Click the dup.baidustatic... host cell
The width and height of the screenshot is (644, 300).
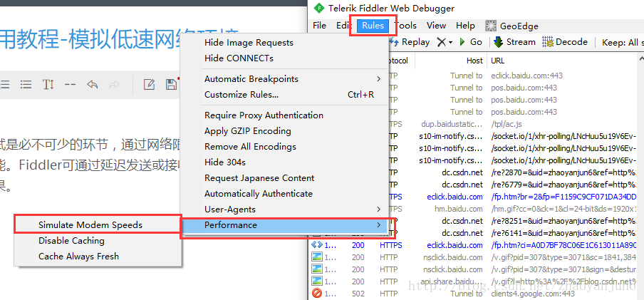point(452,124)
